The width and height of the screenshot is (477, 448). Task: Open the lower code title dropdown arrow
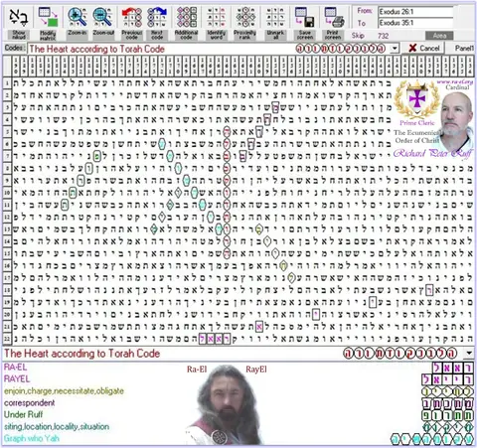[x=469, y=353]
